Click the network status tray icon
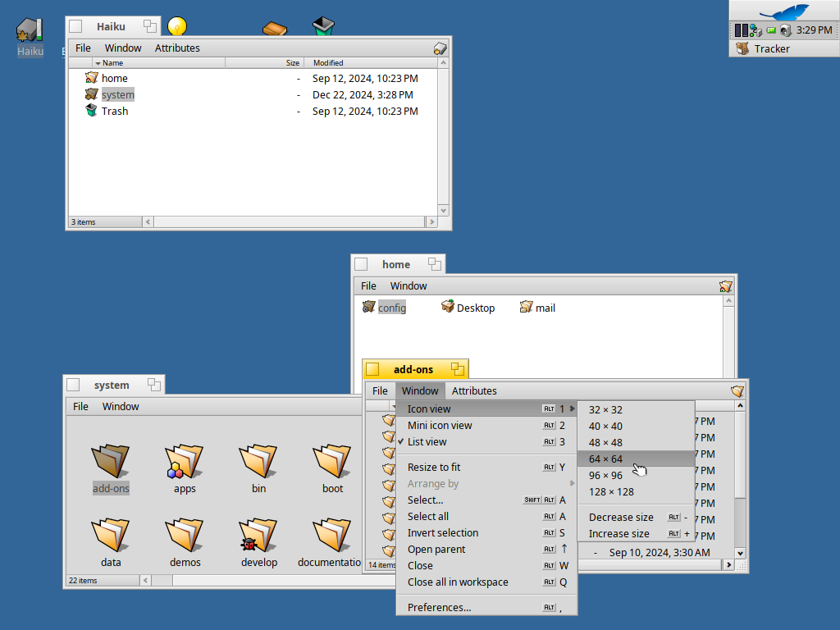This screenshot has width=840, height=630. [x=756, y=30]
